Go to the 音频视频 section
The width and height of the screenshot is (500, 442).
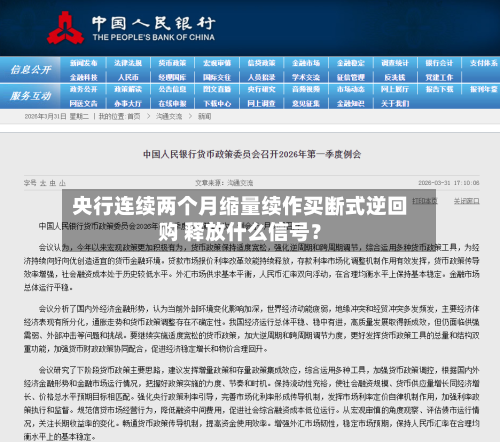[306, 89]
